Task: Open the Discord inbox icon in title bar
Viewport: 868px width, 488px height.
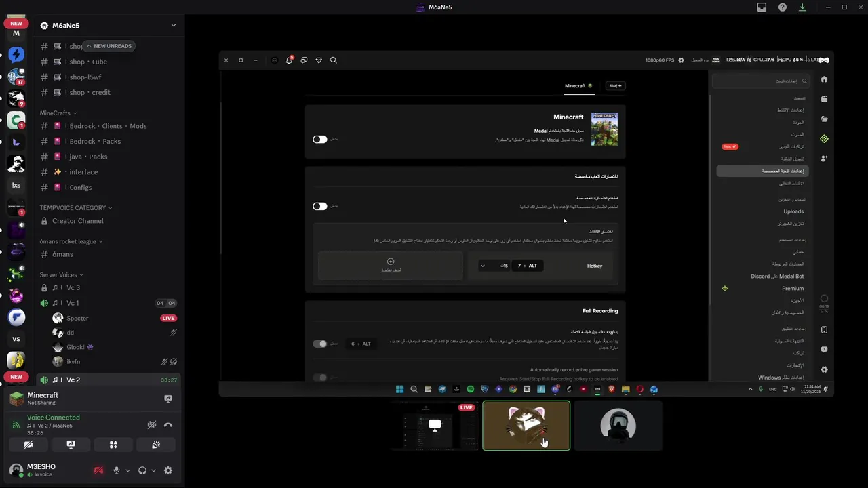Action: click(762, 7)
